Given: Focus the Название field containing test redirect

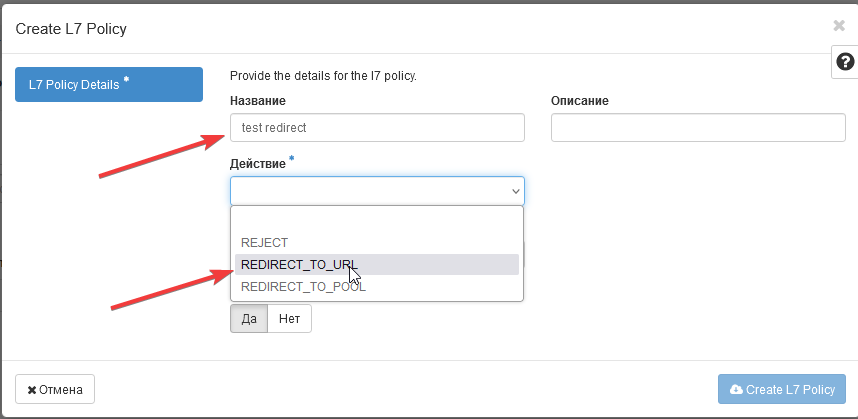Looking at the screenshot, I should point(377,128).
